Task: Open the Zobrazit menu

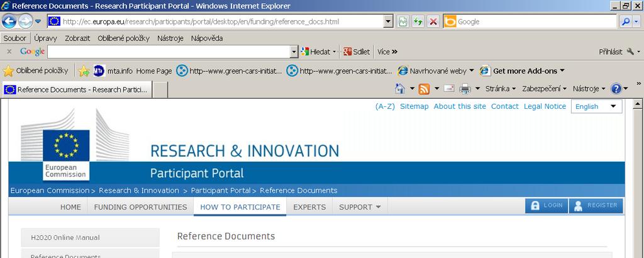Action: pos(77,38)
